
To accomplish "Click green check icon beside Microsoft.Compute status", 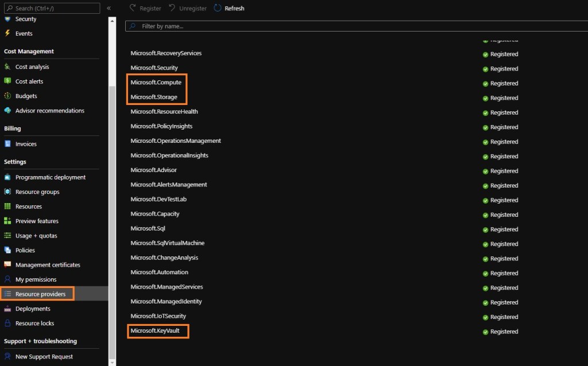I will 485,84.
